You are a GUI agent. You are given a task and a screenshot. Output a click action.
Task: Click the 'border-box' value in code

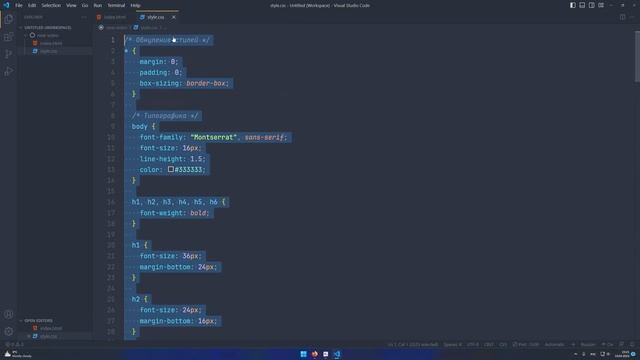206,83
